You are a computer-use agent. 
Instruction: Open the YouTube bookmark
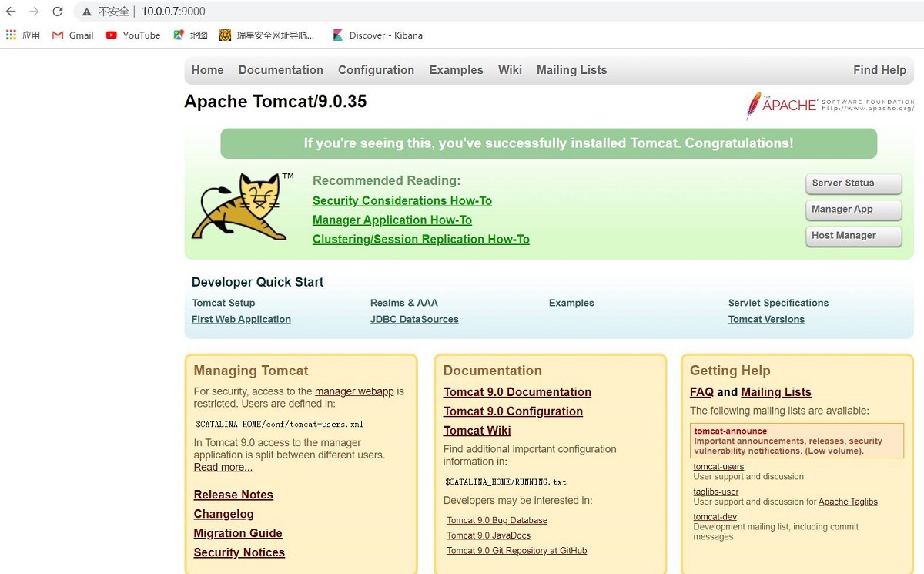133,35
